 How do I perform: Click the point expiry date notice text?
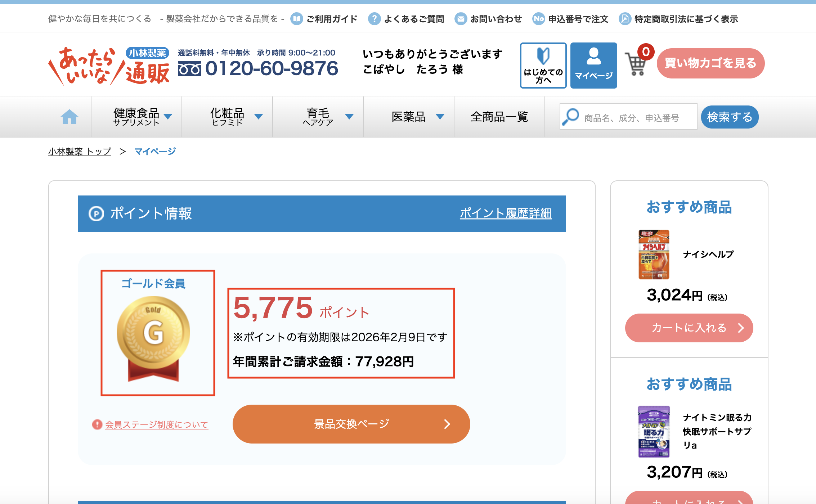point(340,337)
